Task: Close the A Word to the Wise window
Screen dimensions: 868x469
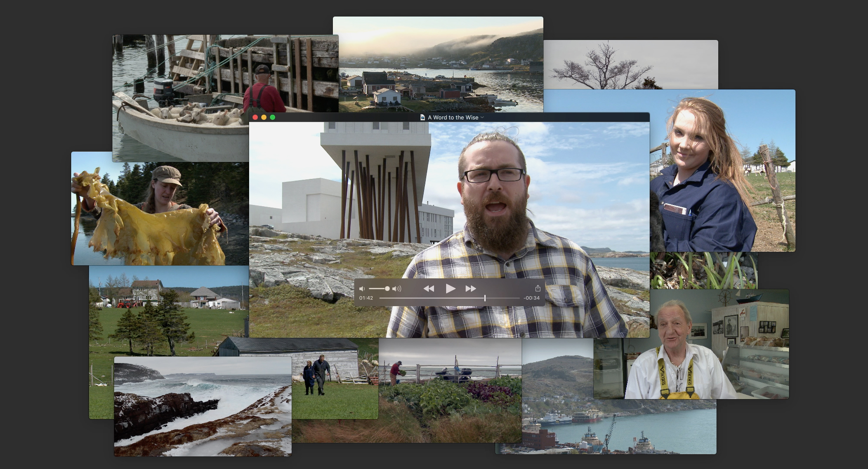Action: pos(255,117)
